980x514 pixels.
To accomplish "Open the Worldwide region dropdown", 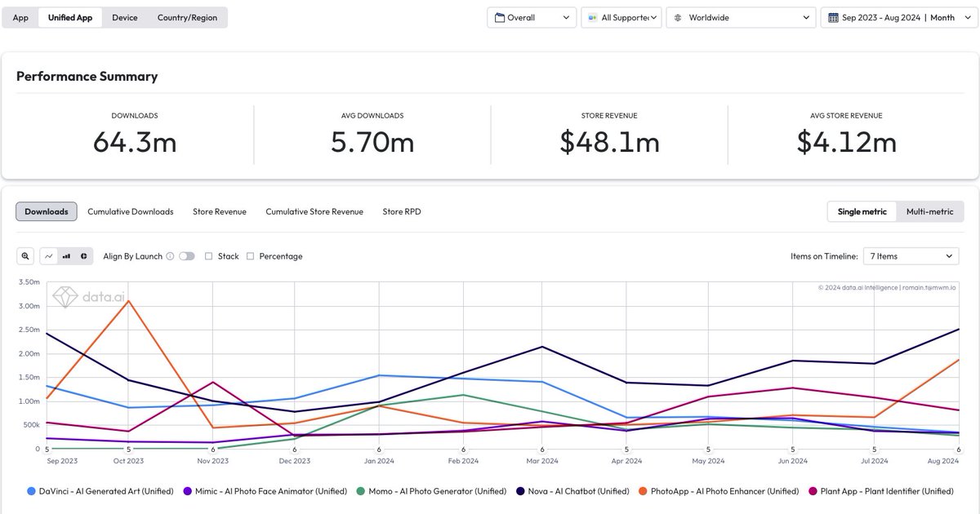I will point(741,17).
